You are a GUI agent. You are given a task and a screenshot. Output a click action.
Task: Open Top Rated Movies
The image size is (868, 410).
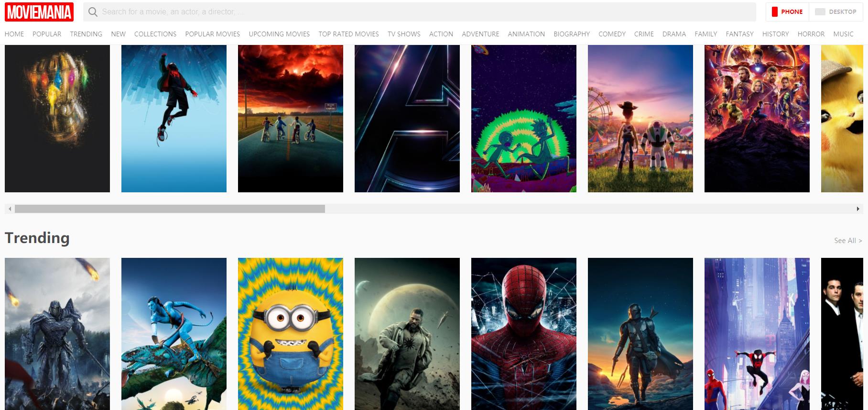point(348,34)
